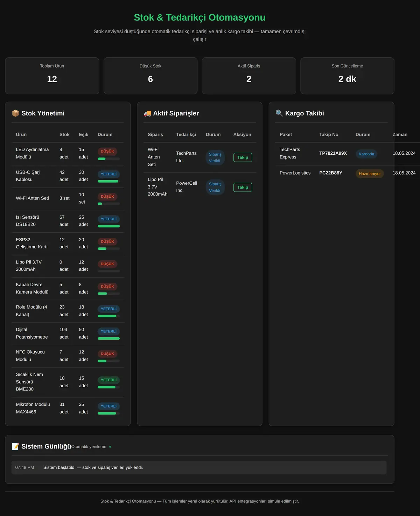This screenshot has width=420, height=516.
Task: Select the PowerCell Inc. supplier cell
Action: click(187, 187)
